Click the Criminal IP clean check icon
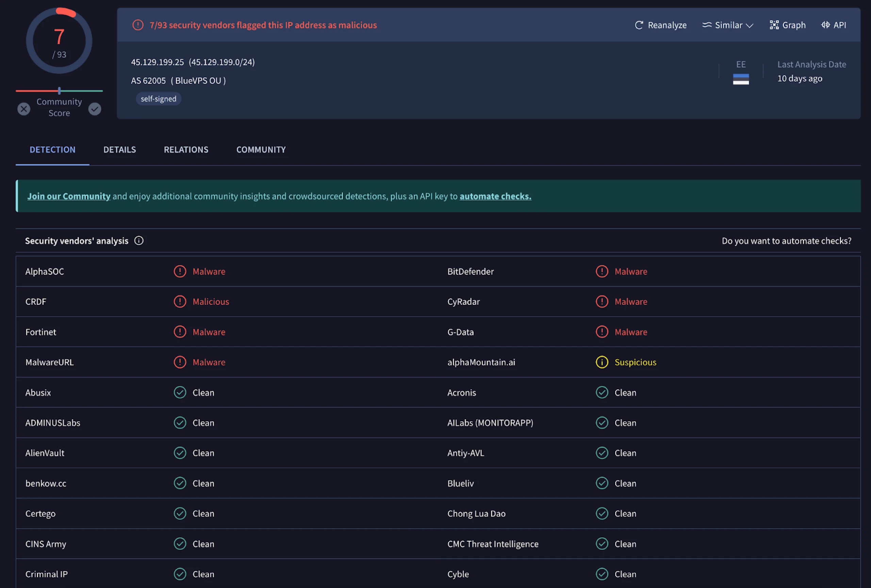 pyautogui.click(x=180, y=574)
